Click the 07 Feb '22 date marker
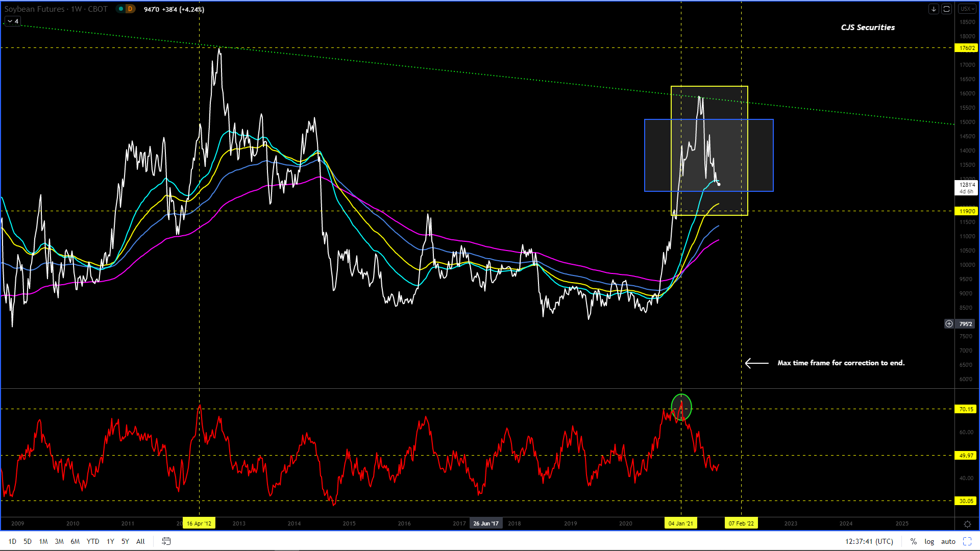The image size is (980, 551). pos(741,523)
